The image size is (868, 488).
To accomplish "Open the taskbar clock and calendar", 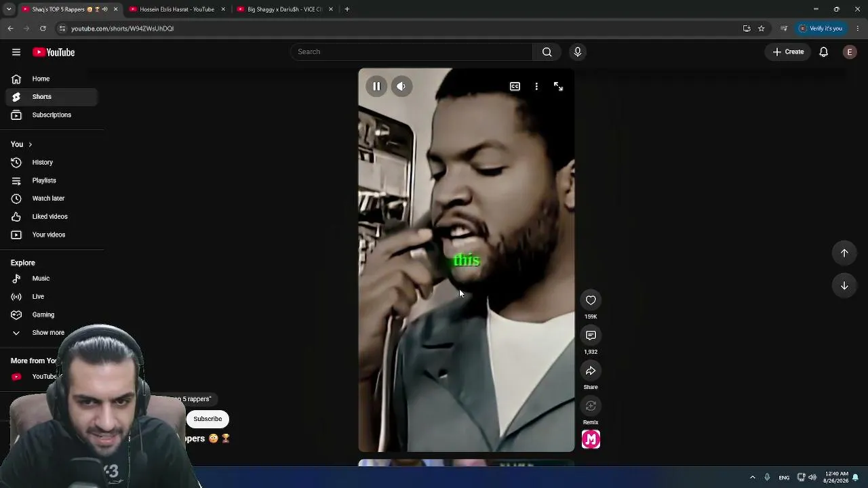I will pos(836,477).
